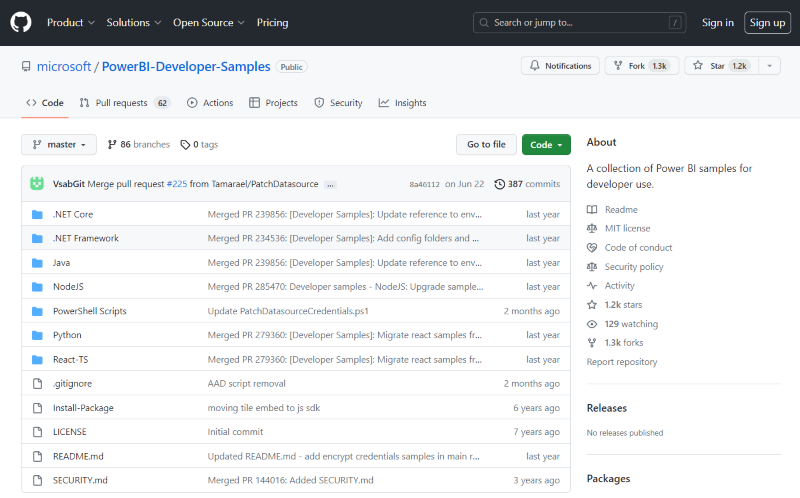Click the scale icon beside MIT license
Viewport: 800px width, 498px height.
592,228
